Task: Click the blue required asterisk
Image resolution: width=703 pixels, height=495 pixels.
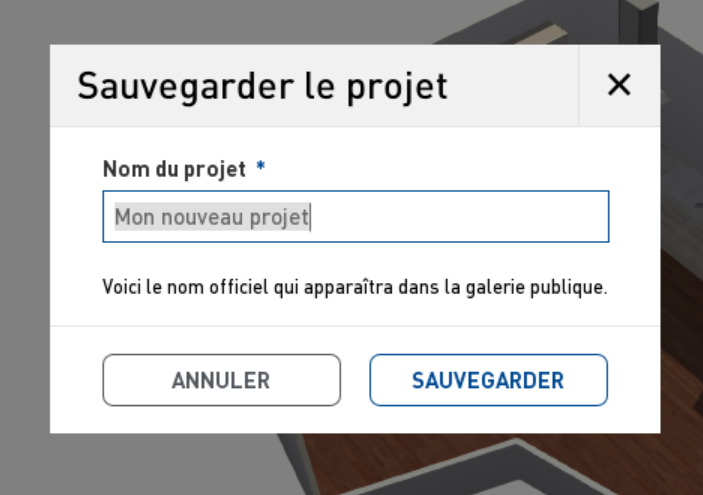Action: (260, 167)
